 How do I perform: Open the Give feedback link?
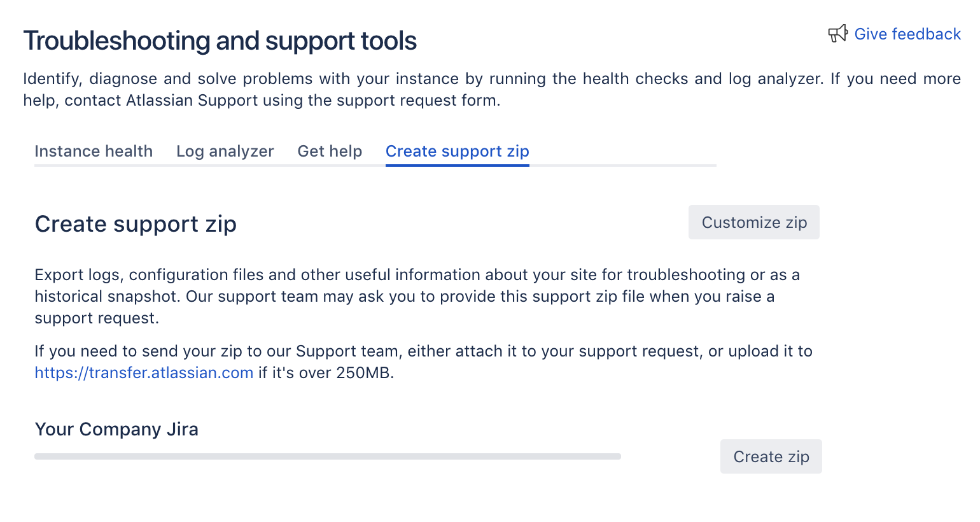[907, 34]
